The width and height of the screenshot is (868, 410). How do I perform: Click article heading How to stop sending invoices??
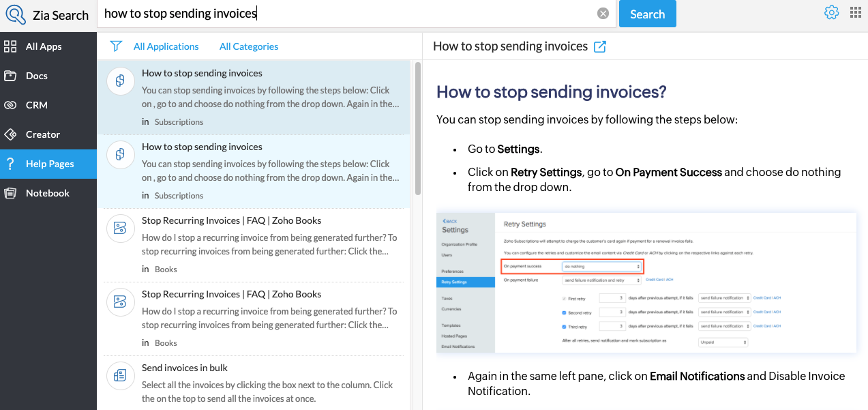[x=551, y=91]
